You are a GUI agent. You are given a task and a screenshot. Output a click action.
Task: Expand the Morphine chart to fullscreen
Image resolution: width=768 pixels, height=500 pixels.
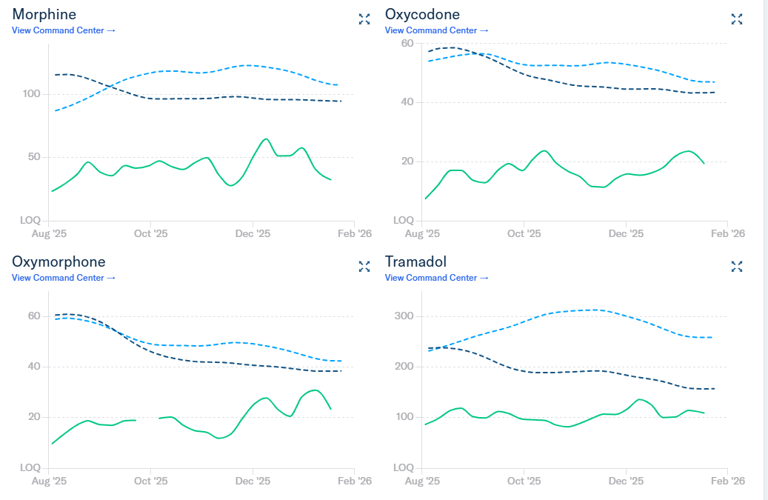364,19
